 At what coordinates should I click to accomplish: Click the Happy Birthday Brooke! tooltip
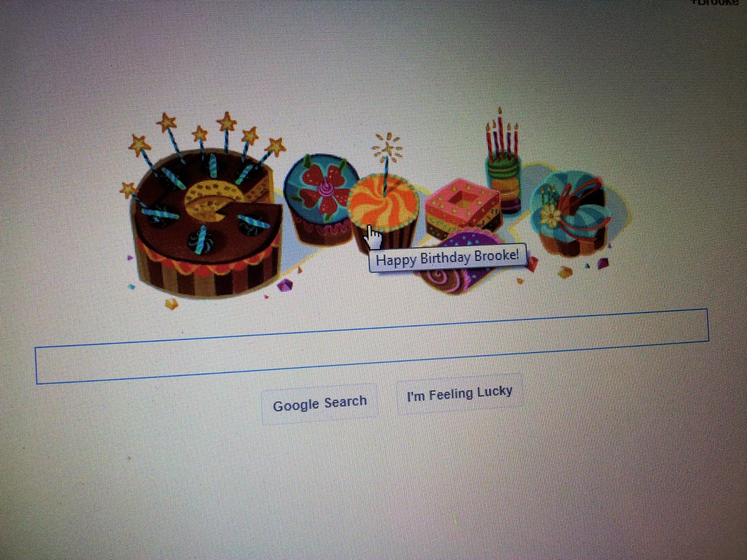pyautogui.click(x=447, y=257)
